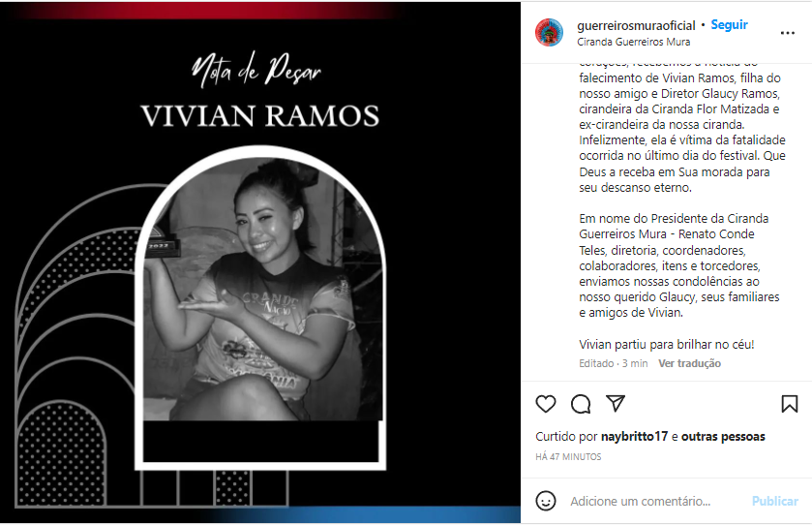The width and height of the screenshot is (812, 525).
Task: Open naybritto17 profile from likes
Action: (x=634, y=437)
